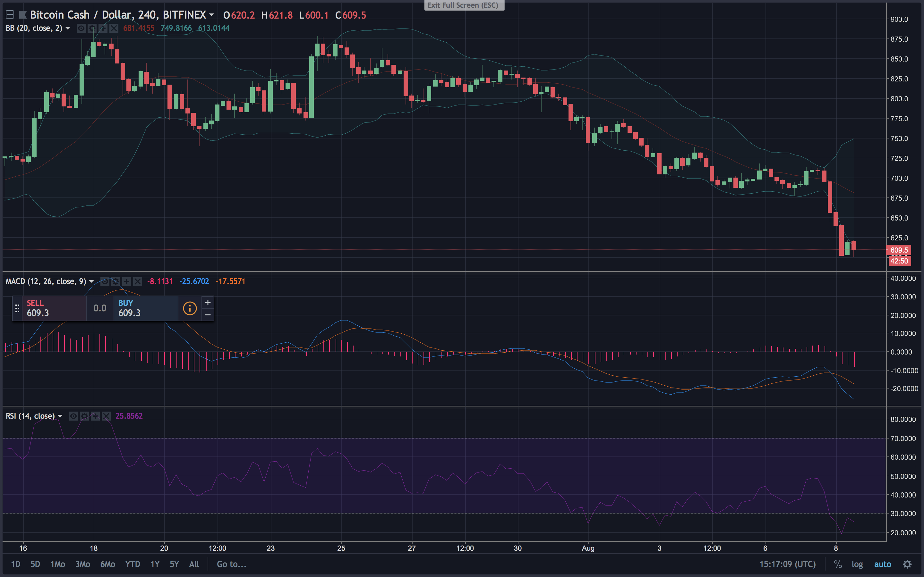924x577 pixels.
Task: Toggle RSI indicator visibility eye
Action: 73,416
